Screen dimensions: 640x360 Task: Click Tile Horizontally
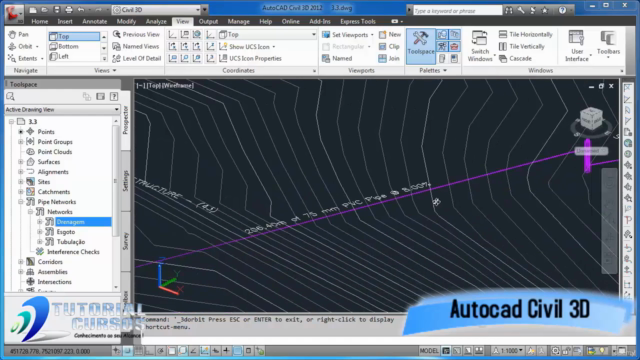pyautogui.click(x=526, y=35)
